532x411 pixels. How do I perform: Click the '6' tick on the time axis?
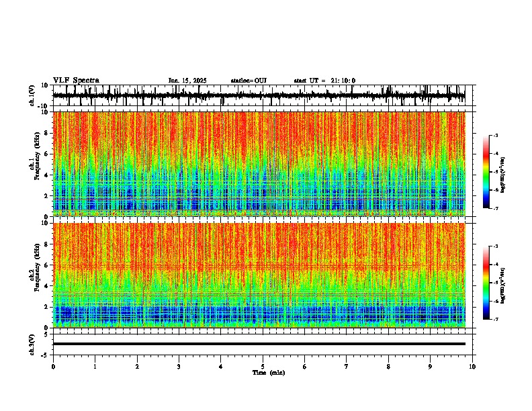click(305, 367)
